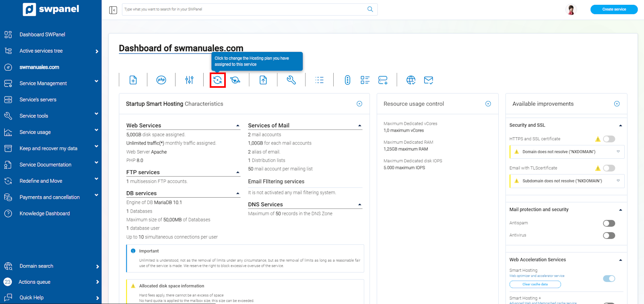Screen dimensions: 644x304
Task: Expand the Subdomain does not resolve warning
Action: point(618,181)
